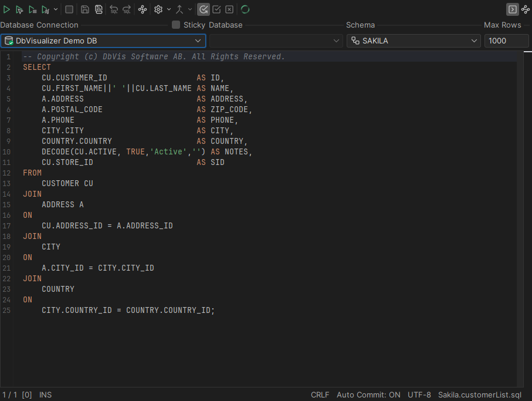
Task: Click CITY.COUNTRY_ID on the last line
Action: pos(77,311)
